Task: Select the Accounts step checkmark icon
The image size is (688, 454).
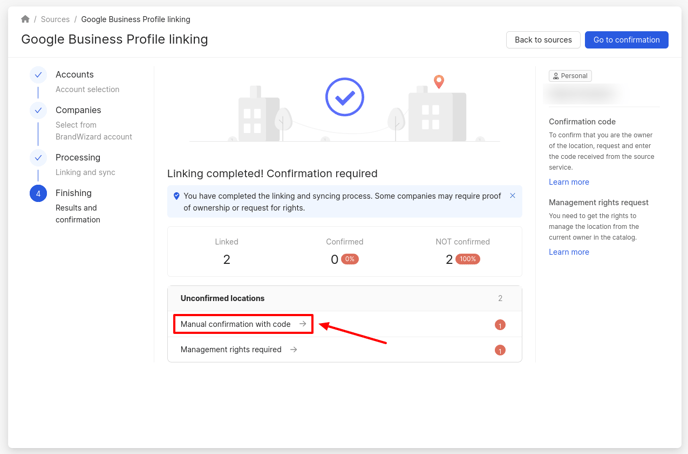Action: click(38, 75)
